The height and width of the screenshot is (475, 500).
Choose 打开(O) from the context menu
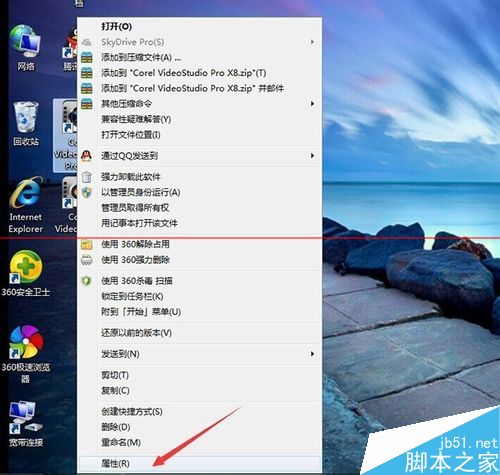200,26
